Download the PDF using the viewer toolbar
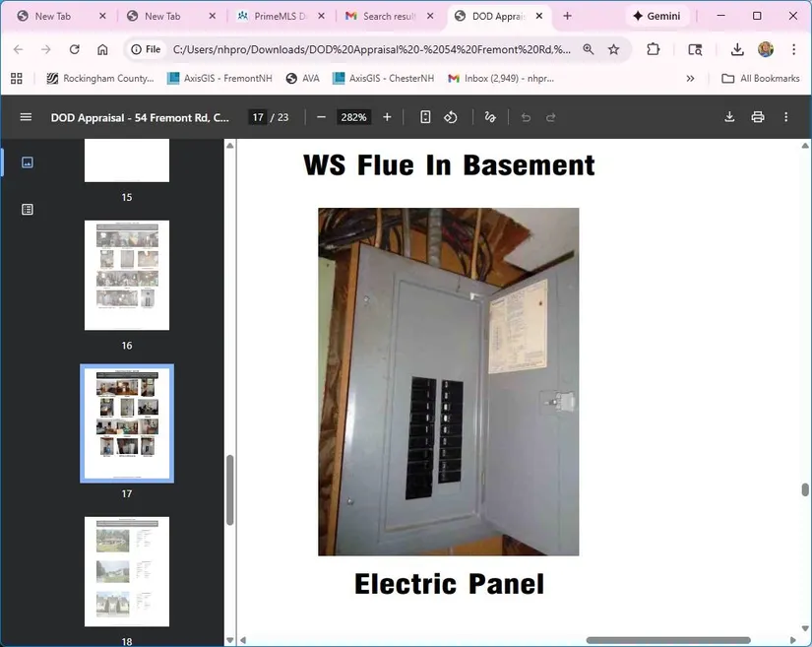812x647 pixels. pos(729,117)
